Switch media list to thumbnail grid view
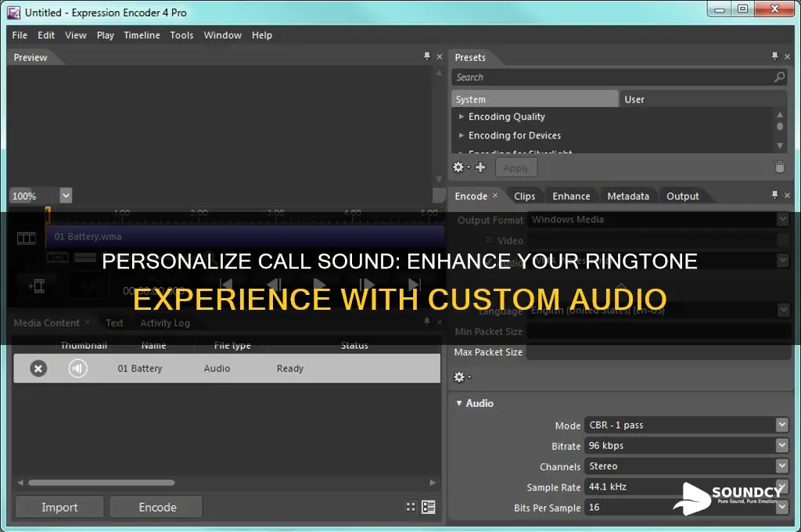This screenshot has height=532, width=801. 411,507
